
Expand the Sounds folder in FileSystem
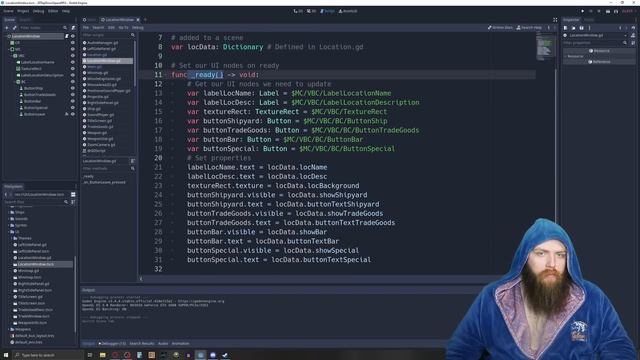[9, 219]
